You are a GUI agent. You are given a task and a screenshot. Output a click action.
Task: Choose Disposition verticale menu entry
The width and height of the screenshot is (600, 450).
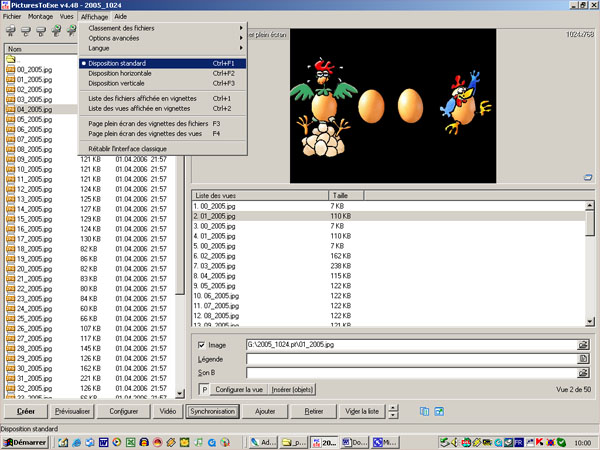163,83
